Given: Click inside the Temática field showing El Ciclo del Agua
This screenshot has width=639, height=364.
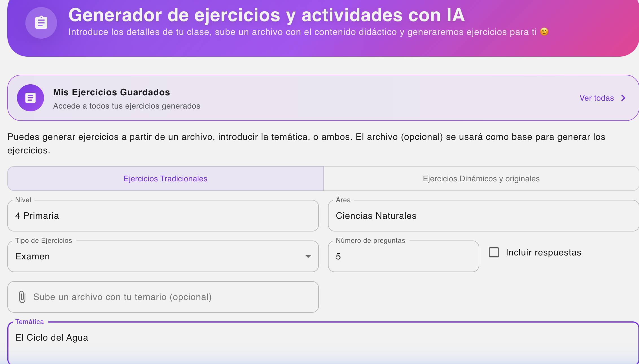Looking at the screenshot, I should tap(169, 337).
